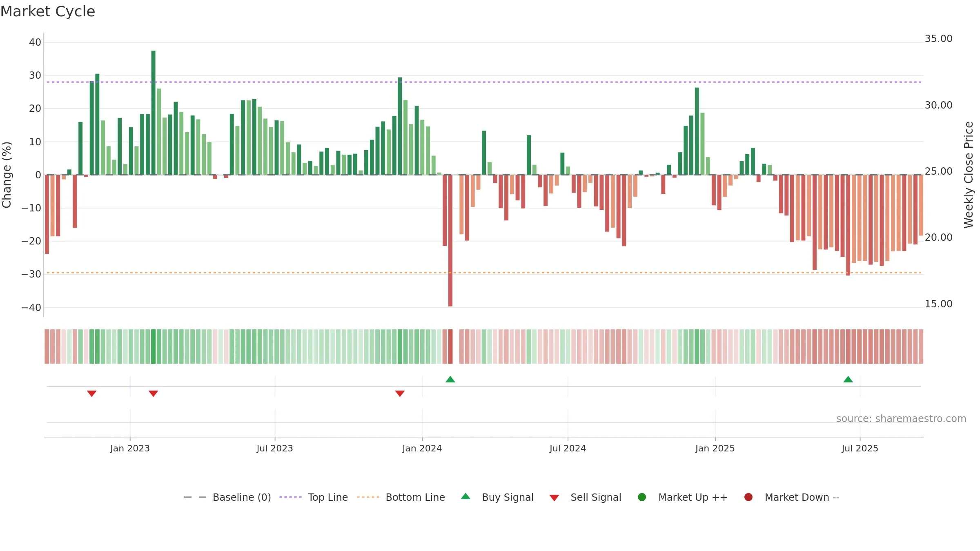Click the 35.00 price axis value
The width and height of the screenshot is (980, 551).
tap(938, 39)
